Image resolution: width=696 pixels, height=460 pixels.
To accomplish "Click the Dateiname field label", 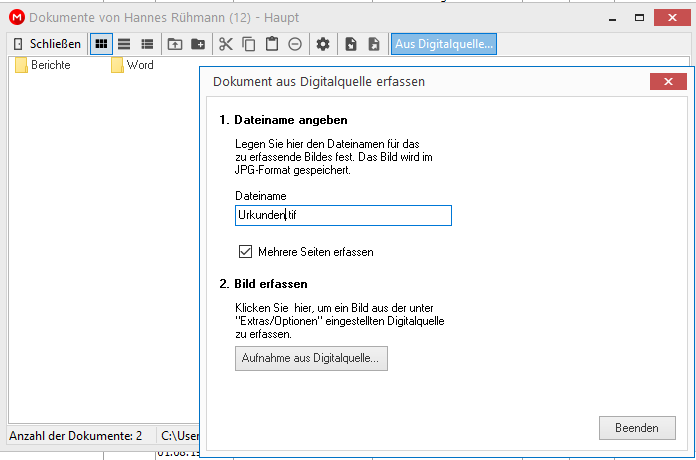I will click(261, 196).
